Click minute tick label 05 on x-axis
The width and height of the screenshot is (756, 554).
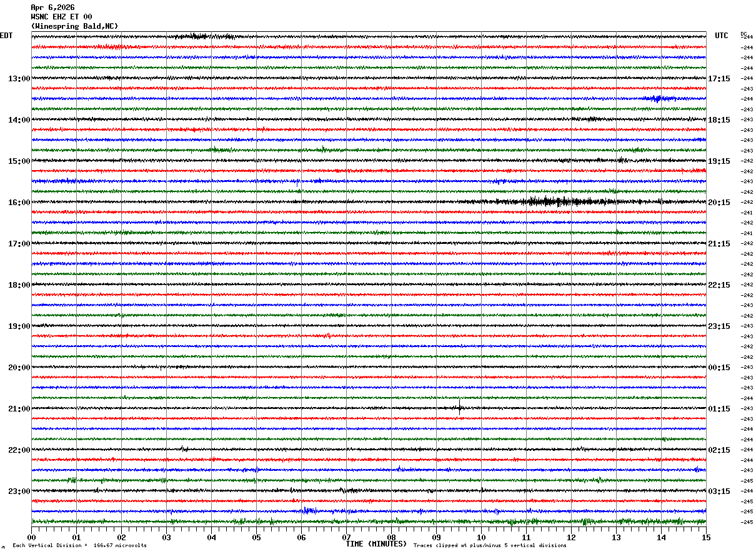click(x=256, y=537)
